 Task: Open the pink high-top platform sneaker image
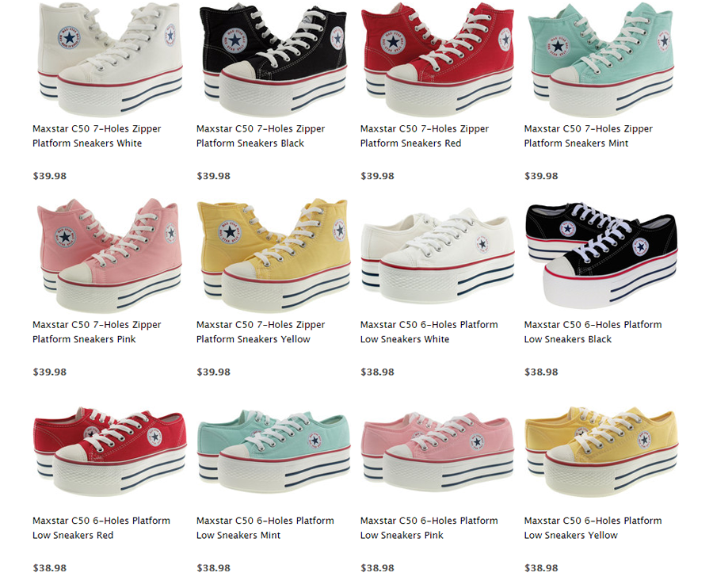pyautogui.click(x=110, y=256)
